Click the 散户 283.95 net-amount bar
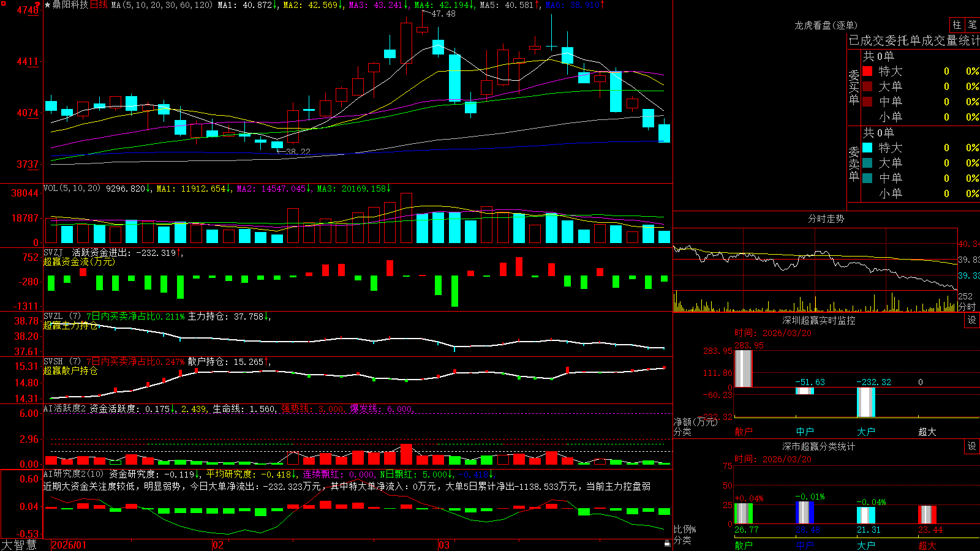 tap(744, 369)
